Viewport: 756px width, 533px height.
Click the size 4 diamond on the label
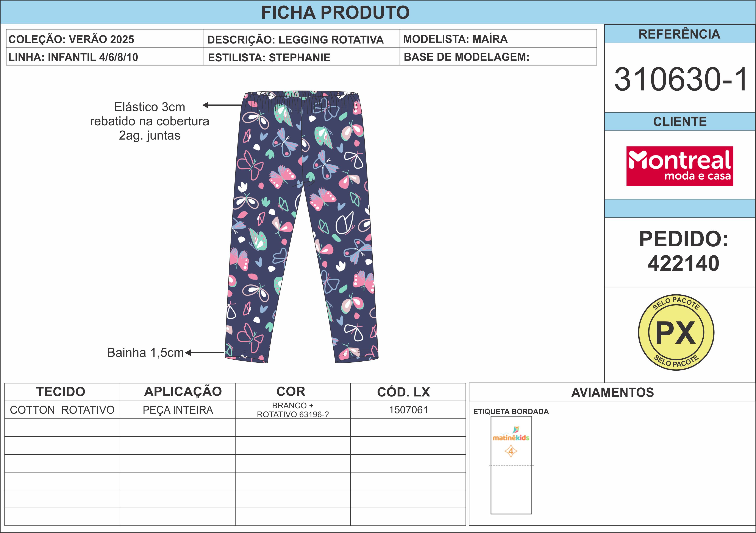511,451
